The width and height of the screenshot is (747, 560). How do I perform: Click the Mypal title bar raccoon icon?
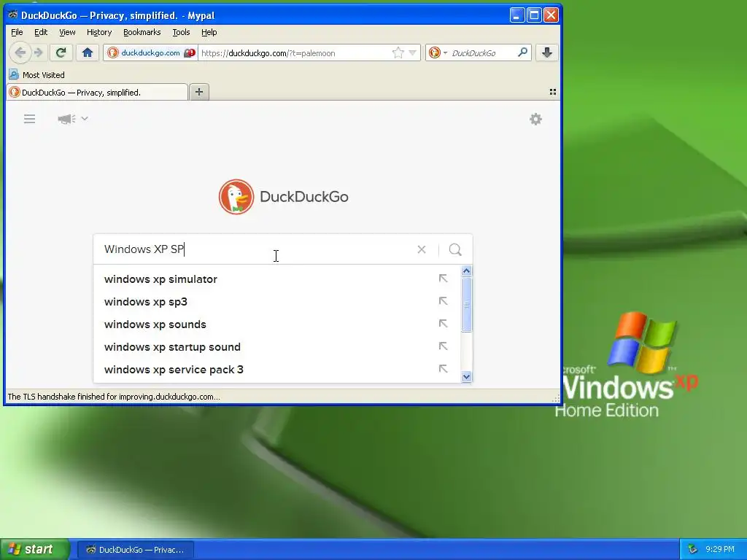click(13, 15)
